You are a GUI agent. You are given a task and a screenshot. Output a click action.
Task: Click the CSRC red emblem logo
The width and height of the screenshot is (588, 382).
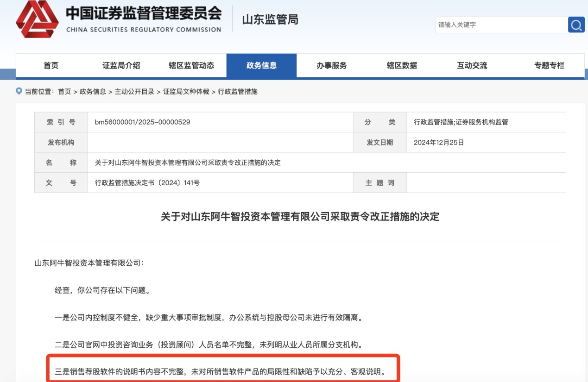click(x=37, y=19)
